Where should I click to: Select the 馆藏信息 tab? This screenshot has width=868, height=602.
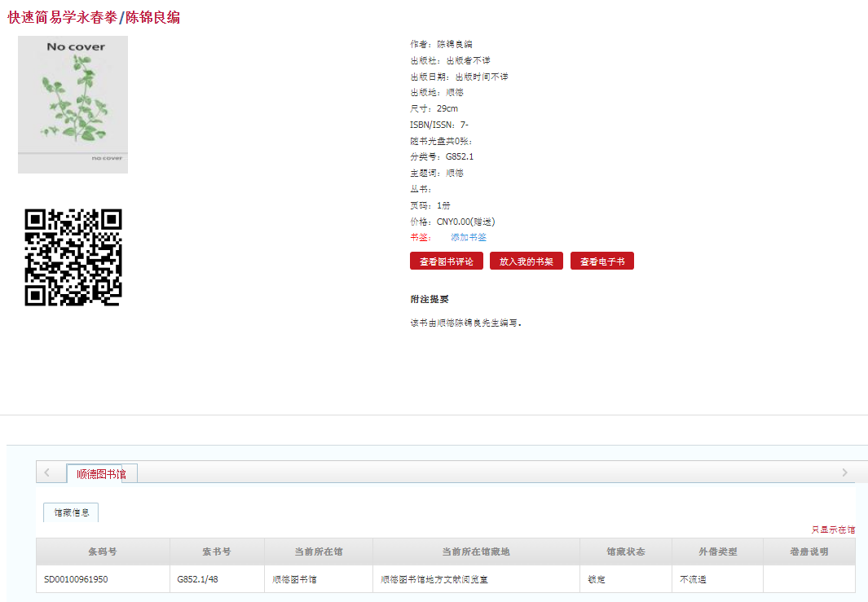(x=72, y=512)
